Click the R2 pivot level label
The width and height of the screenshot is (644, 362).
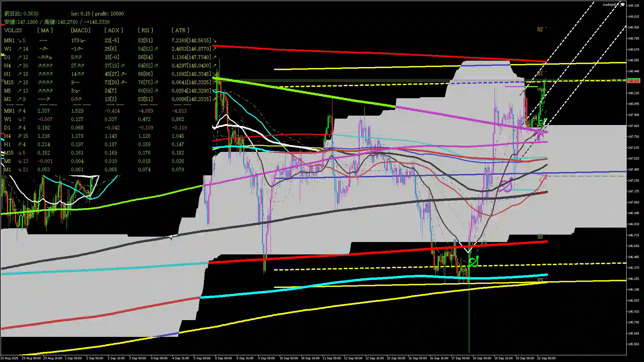pyautogui.click(x=540, y=30)
